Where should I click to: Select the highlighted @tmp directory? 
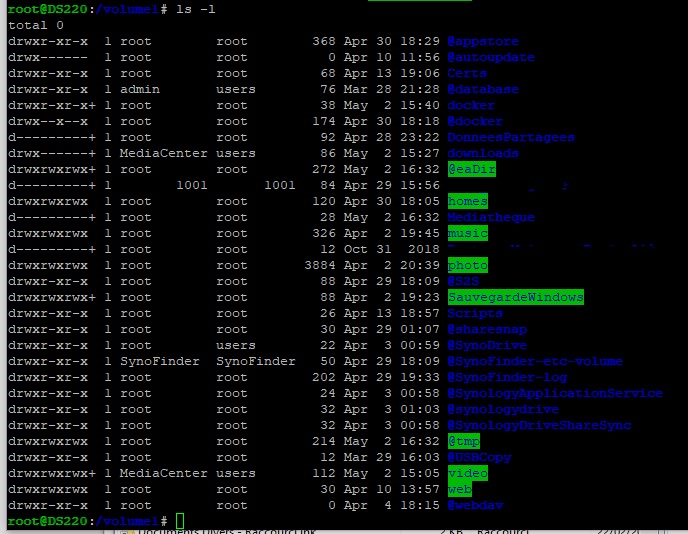(463, 442)
